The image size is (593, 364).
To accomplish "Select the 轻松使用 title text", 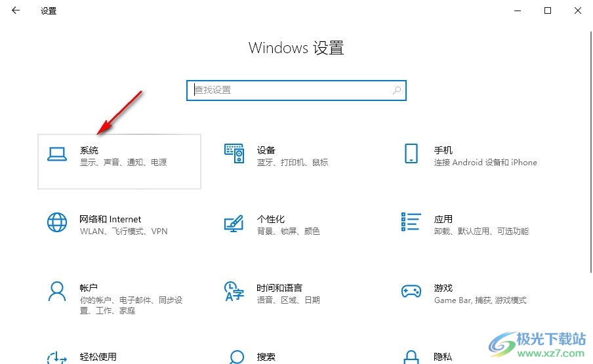I will pyautogui.click(x=98, y=357).
